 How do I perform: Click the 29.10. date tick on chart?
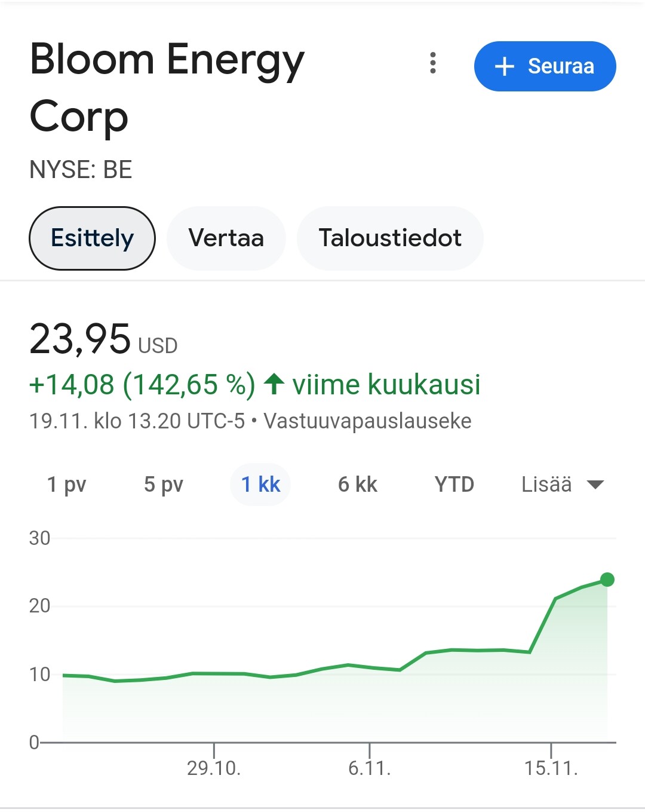coord(214,768)
